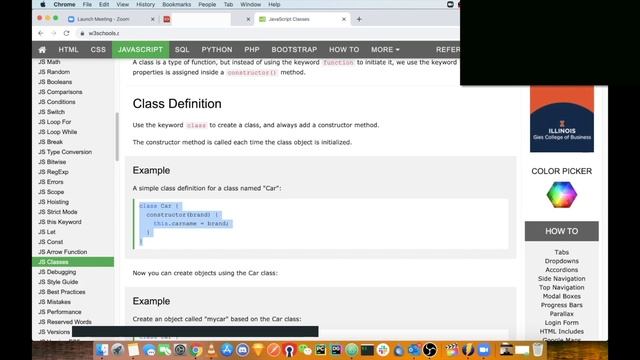
Task: Open Sketch diamond icon in dock
Action: click(x=258, y=350)
